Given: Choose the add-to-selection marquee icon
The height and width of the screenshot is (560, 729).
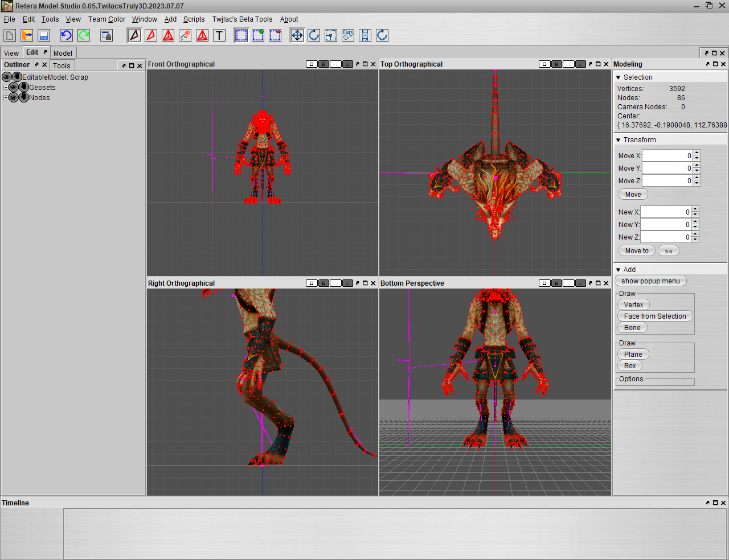Looking at the screenshot, I should pos(258,35).
